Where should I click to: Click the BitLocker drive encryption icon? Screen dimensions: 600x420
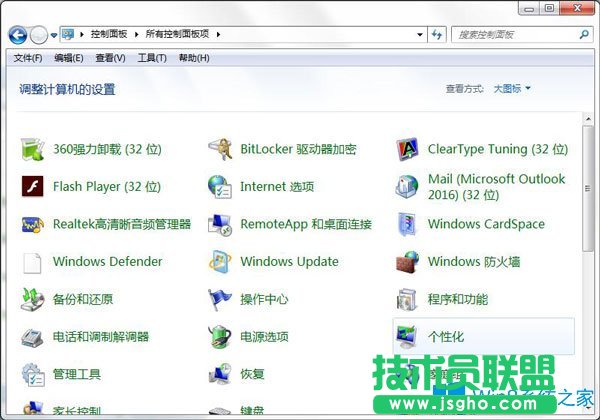(x=220, y=149)
